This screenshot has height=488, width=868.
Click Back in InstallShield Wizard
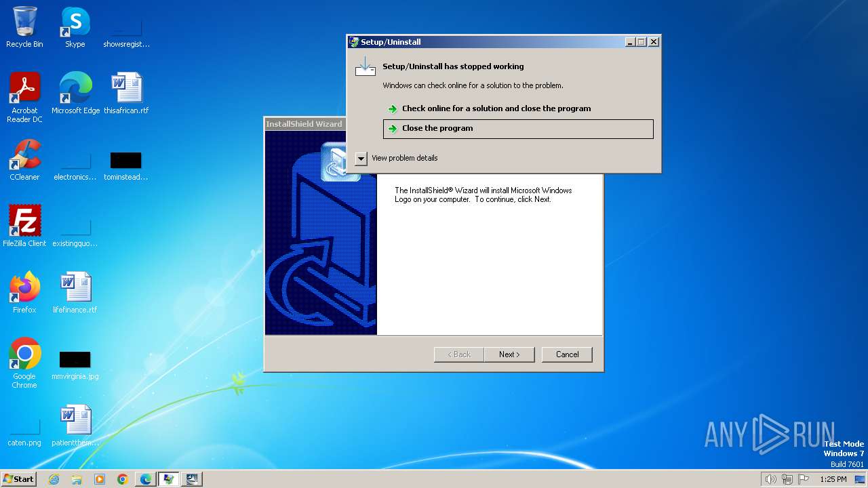coord(459,354)
